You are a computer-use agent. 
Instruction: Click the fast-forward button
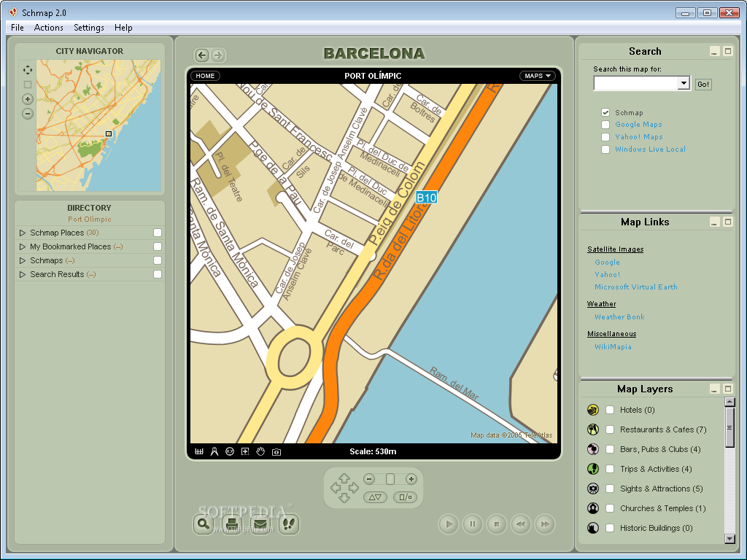coord(545,524)
